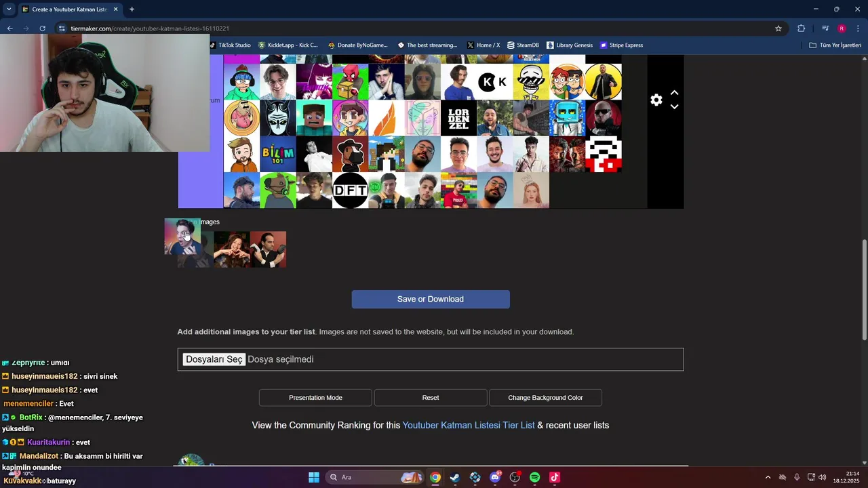868x488 pixels.
Task: Select the BILIM 101 avatar
Action: [x=278, y=154]
